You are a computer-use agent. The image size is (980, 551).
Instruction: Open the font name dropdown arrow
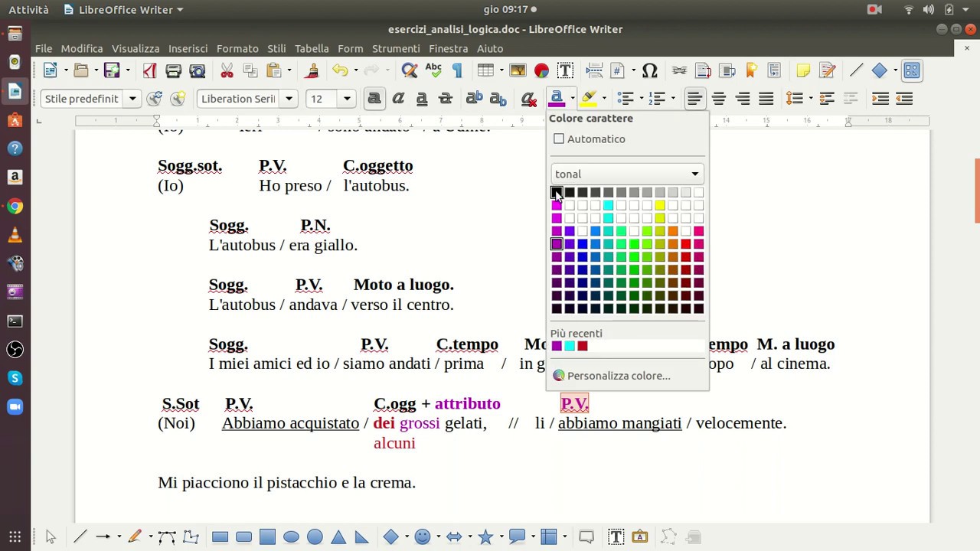pyautogui.click(x=289, y=99)
